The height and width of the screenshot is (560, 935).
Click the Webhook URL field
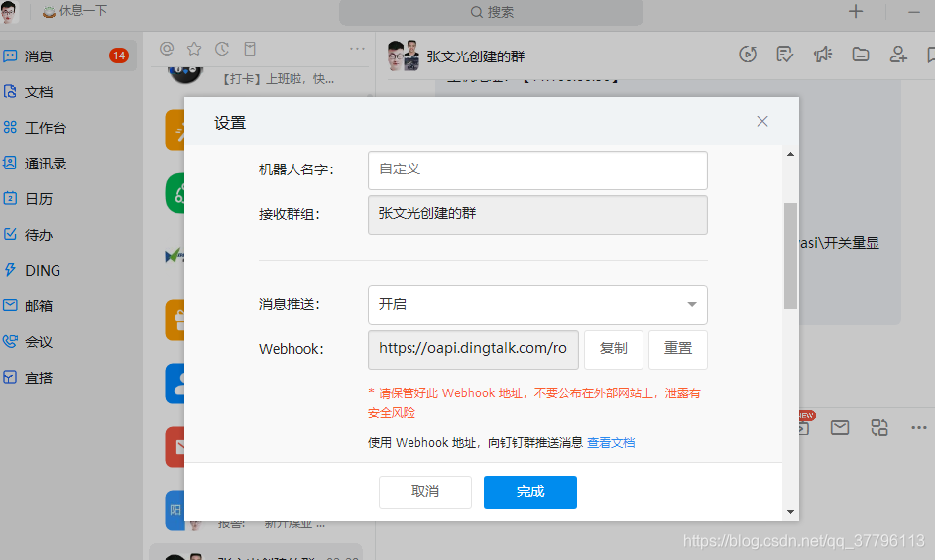[x=474, y=350]
